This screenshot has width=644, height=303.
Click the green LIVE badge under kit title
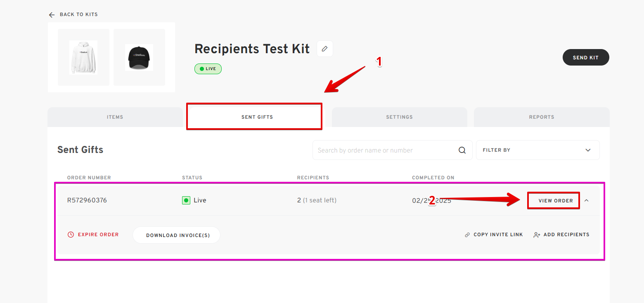(208, 69)
